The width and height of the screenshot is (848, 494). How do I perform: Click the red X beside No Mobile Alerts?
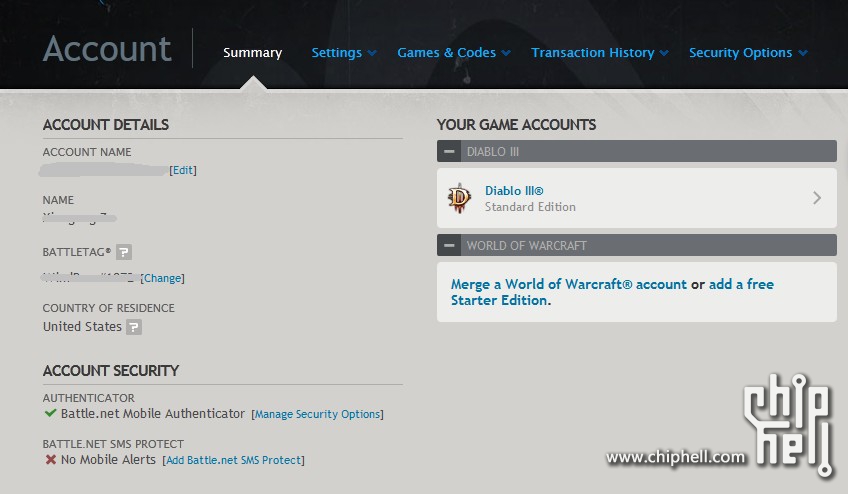tap(51, 459)
